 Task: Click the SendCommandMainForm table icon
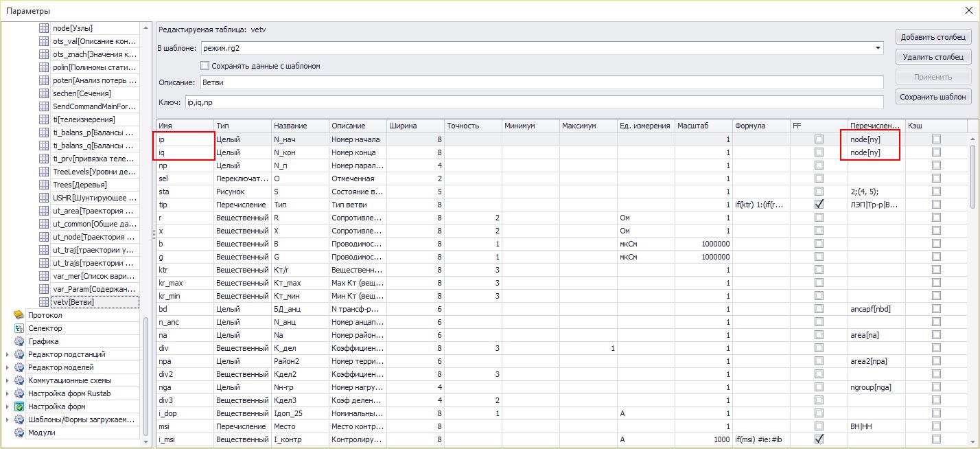pos(45,106)
